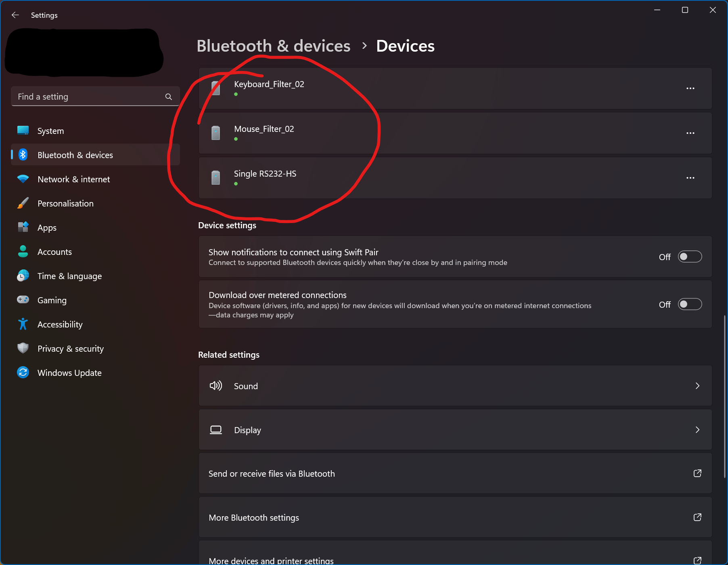
Task: Open more options for Mouse_Filter_02
Action: [x=690, y=133]
